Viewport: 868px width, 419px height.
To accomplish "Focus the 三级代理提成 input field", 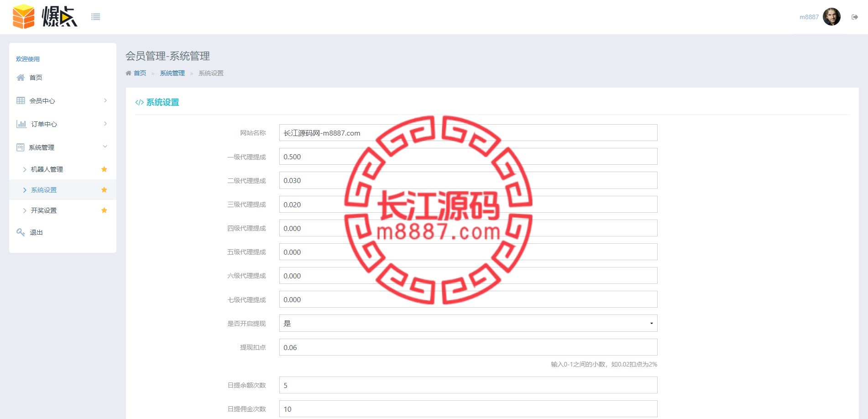I will (x=468, y=204).
